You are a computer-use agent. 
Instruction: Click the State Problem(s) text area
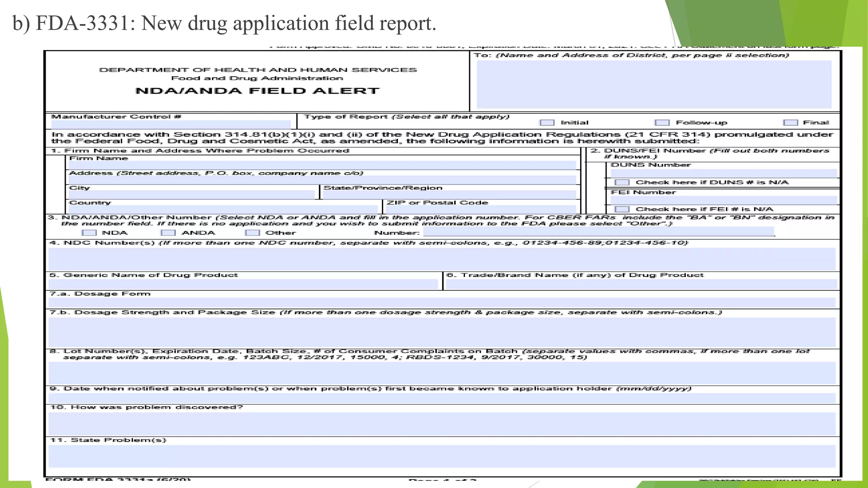click(442, 456)
